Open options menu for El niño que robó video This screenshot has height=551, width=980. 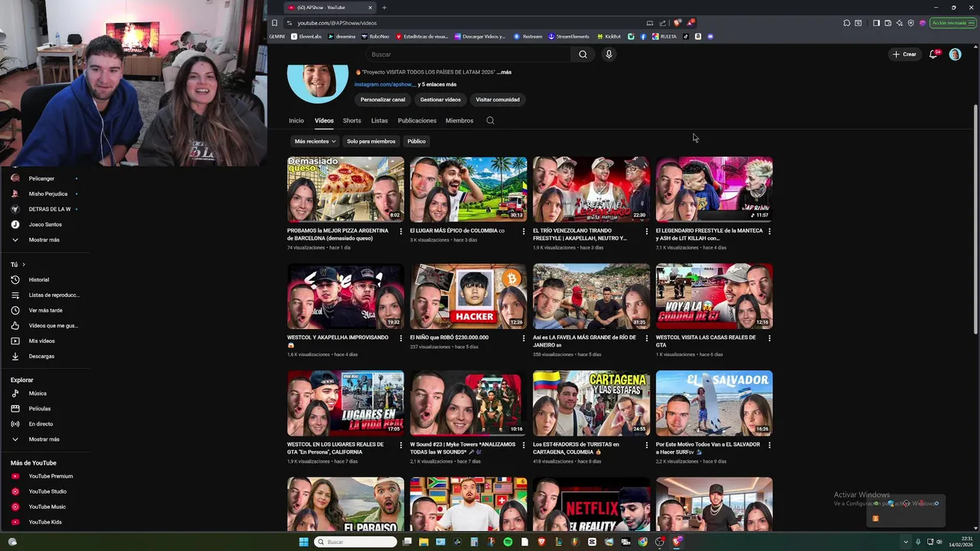click(x=524, y=337)
